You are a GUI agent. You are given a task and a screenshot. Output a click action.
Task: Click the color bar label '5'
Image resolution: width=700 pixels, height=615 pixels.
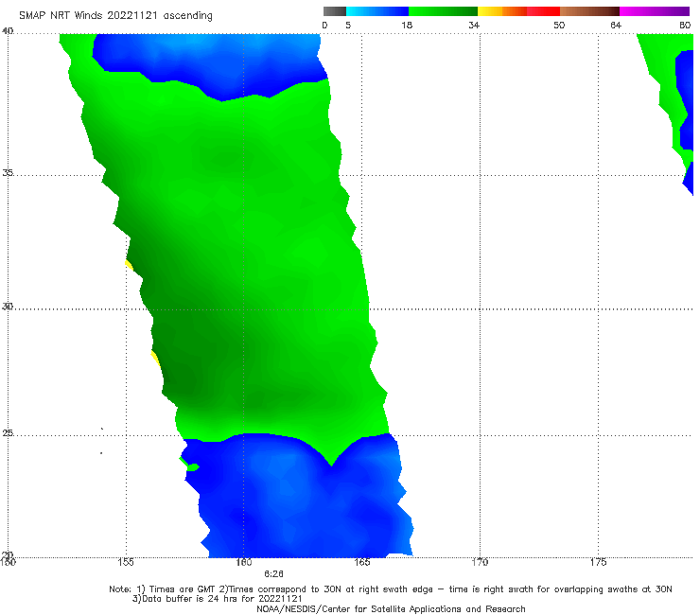coord(348,26)
